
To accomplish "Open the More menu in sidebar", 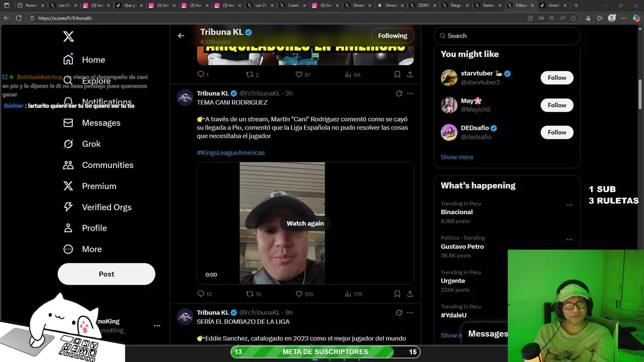I will pos(82,249).
